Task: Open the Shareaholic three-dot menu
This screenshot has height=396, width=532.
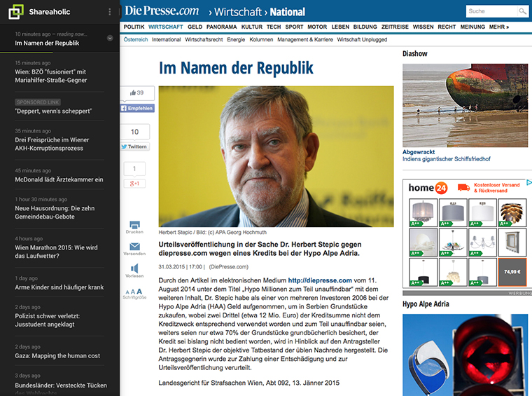Action: click(110, 12)
